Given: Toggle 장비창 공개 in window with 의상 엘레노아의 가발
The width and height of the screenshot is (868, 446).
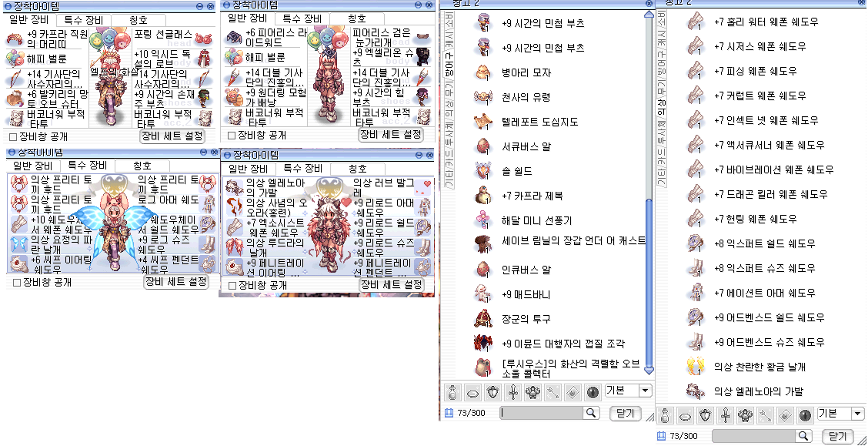Looking at the screenshot, I should click(x=232, y=286).
